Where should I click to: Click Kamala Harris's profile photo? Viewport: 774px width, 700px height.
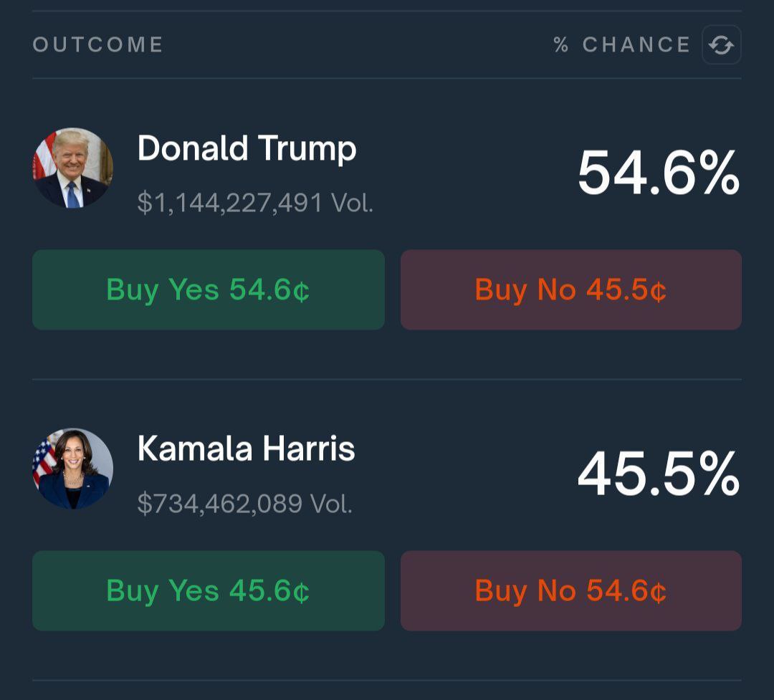pyautogui.click(x=73, y=469)
